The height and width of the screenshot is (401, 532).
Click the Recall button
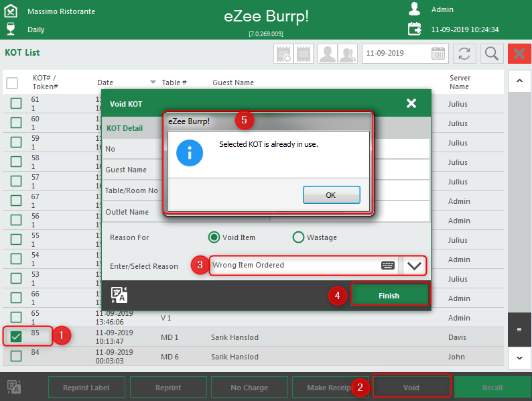tap(492, 387)
